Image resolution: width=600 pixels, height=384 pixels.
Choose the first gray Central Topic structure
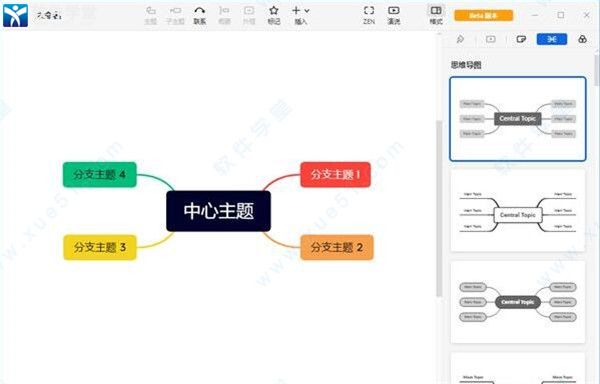[518, 119]
